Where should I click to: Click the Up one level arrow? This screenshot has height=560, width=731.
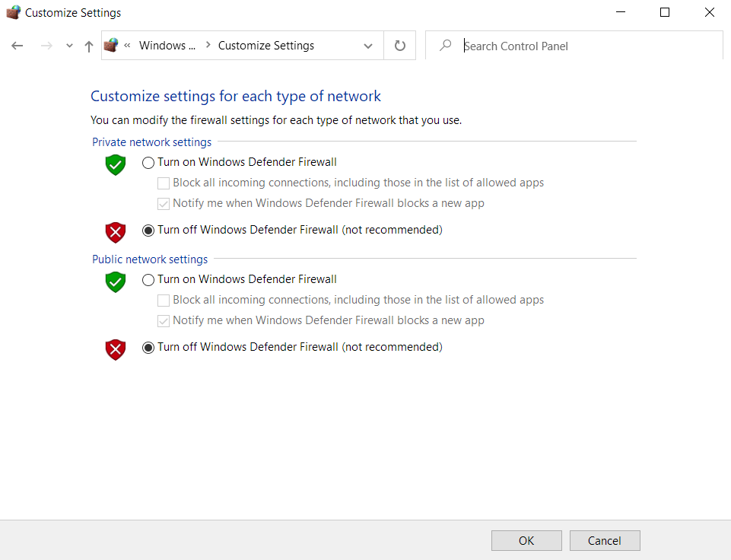[x=89, y=46]
